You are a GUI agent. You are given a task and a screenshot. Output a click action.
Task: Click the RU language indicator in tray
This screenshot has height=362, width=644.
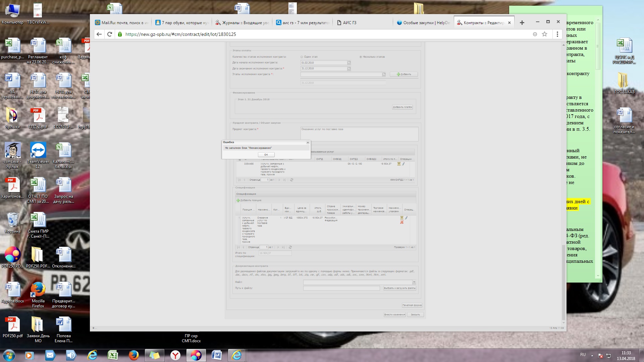coord(583,355)
